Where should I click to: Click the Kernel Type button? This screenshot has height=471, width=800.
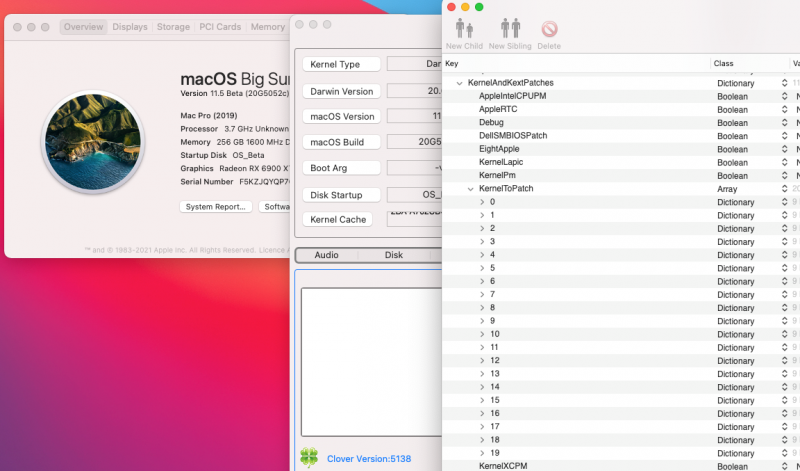(341, 64)
